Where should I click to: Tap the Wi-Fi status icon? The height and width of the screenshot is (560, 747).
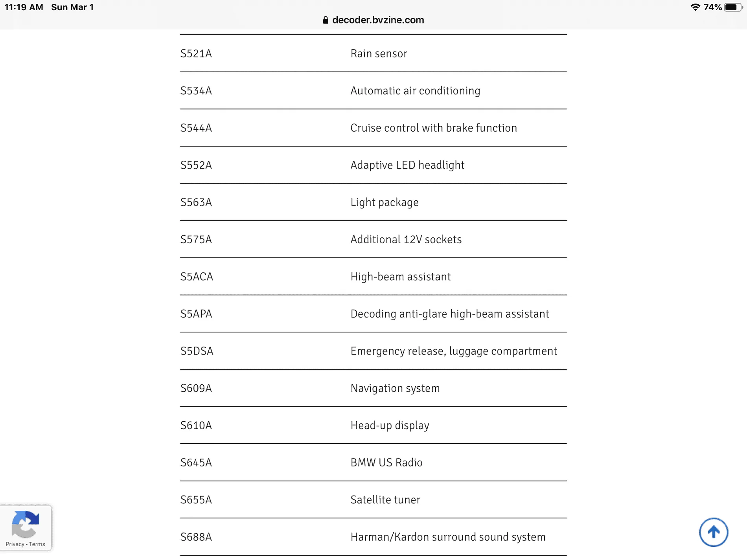pyautogui.click(x=695, y=7)
